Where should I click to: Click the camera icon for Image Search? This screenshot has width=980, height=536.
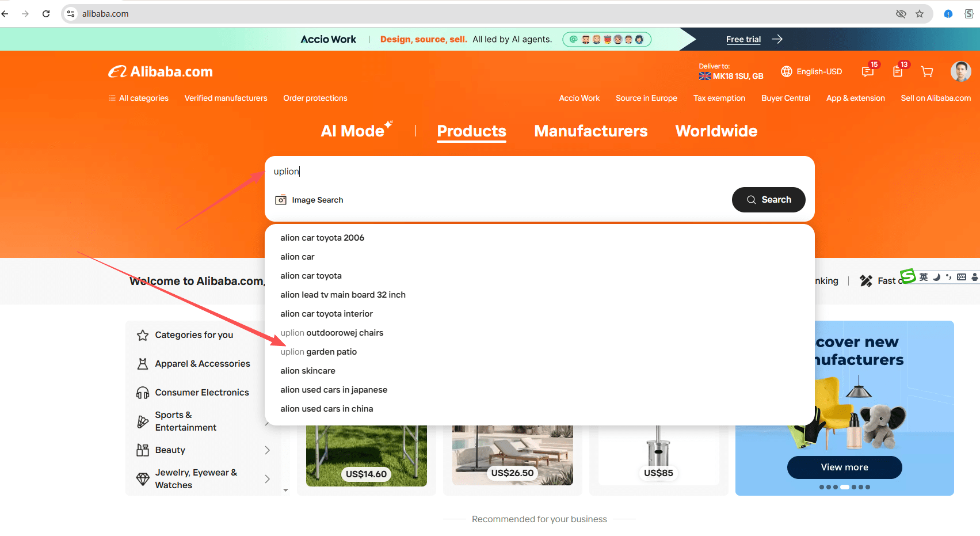(x=281, y=200)
